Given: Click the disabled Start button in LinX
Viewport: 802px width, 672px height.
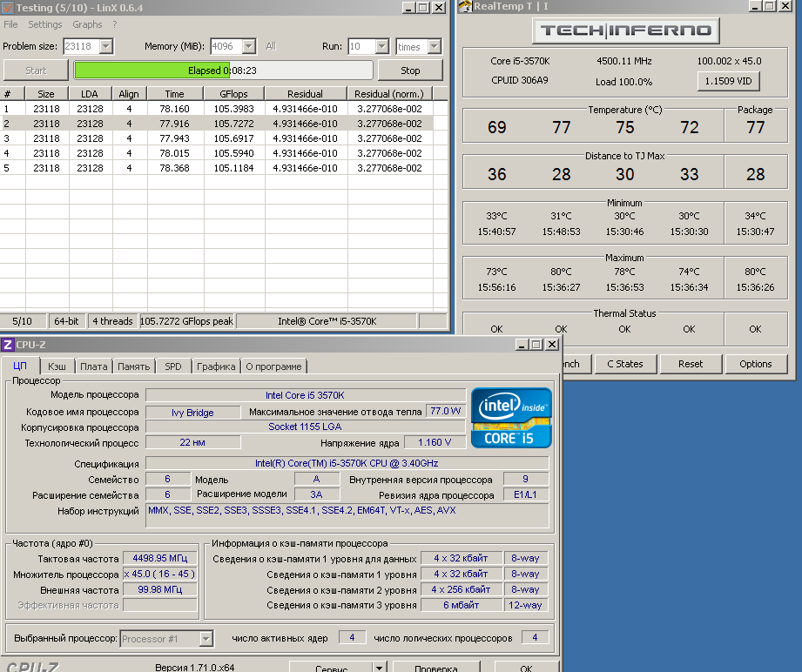Looking at the screenshot, I should 36,71.
